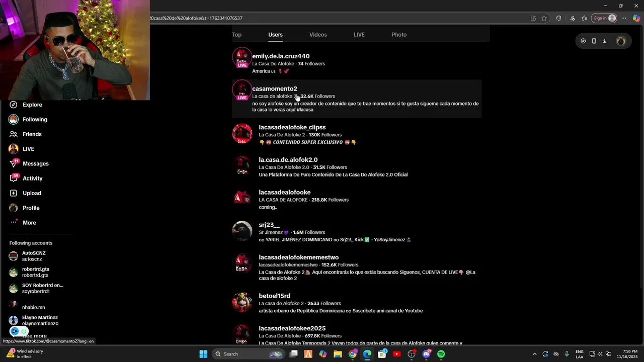Click srj23__ avatar picture

[x=242, y=231]
